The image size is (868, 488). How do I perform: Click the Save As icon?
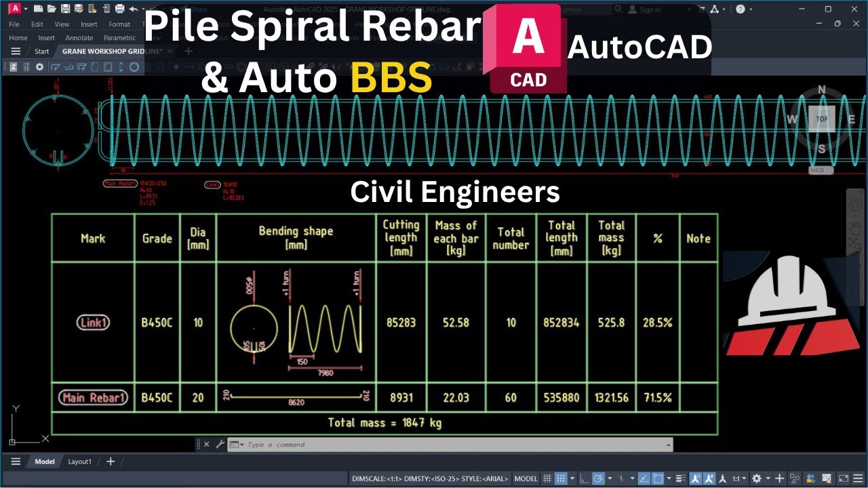click(x=79, y=9)
